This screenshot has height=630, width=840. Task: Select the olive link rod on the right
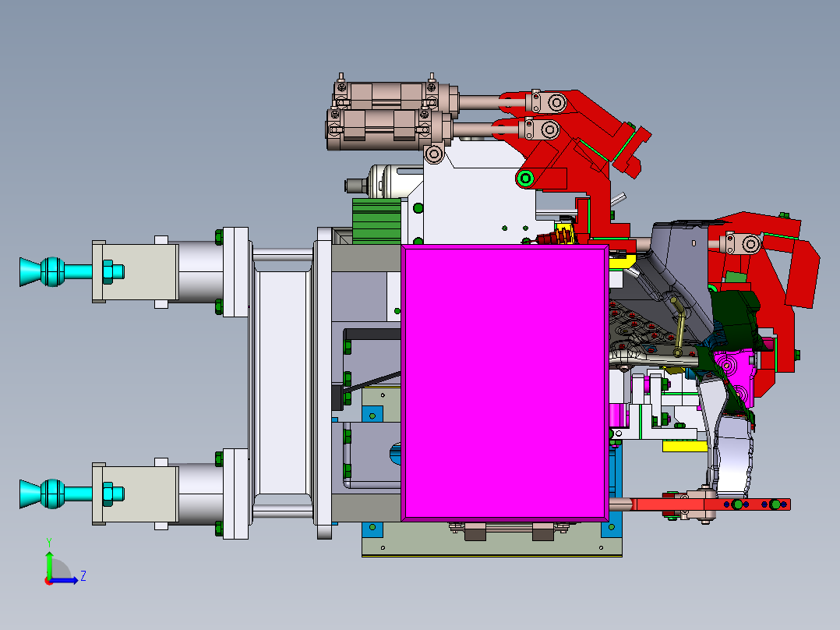click(679, 326)
